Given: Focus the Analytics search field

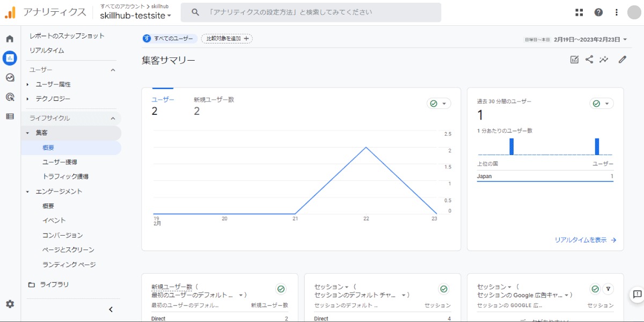Looking at the screenshot, I should coord(311,12).
